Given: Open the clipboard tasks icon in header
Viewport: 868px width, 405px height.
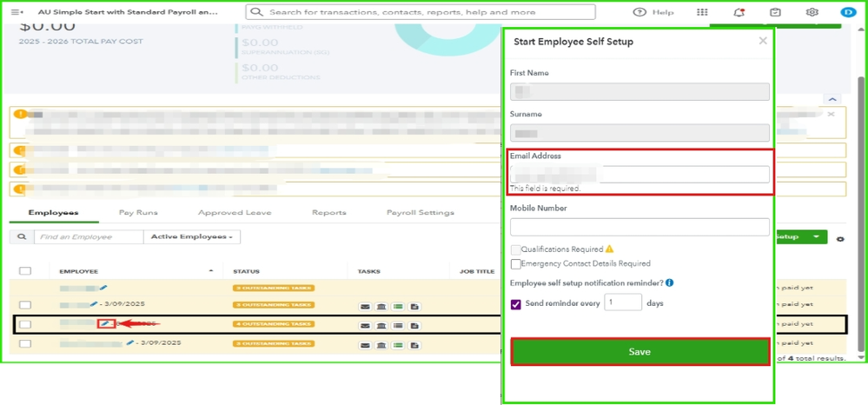Looking at the screenshot, I should 775,12.
